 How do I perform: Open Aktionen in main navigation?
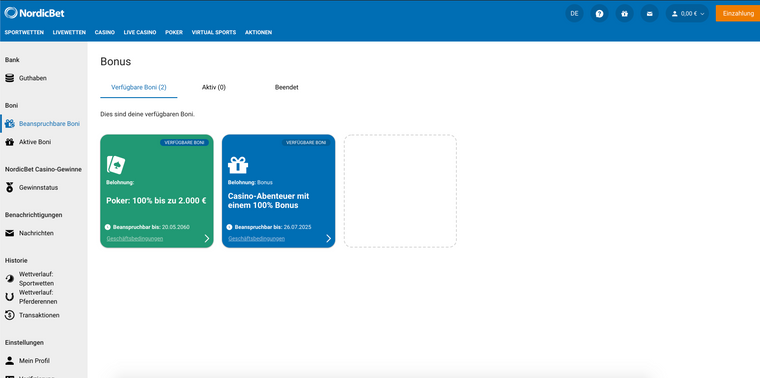pyautogui.click(x=258, y=32)
